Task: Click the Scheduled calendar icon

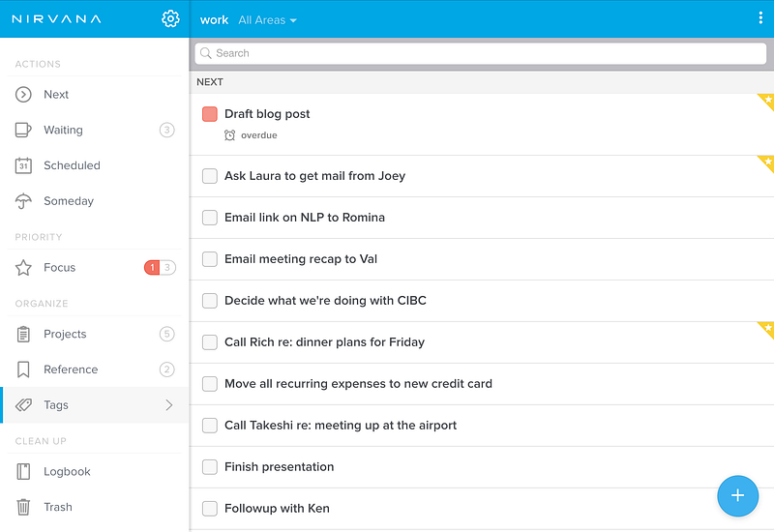Action: (24, 165)
